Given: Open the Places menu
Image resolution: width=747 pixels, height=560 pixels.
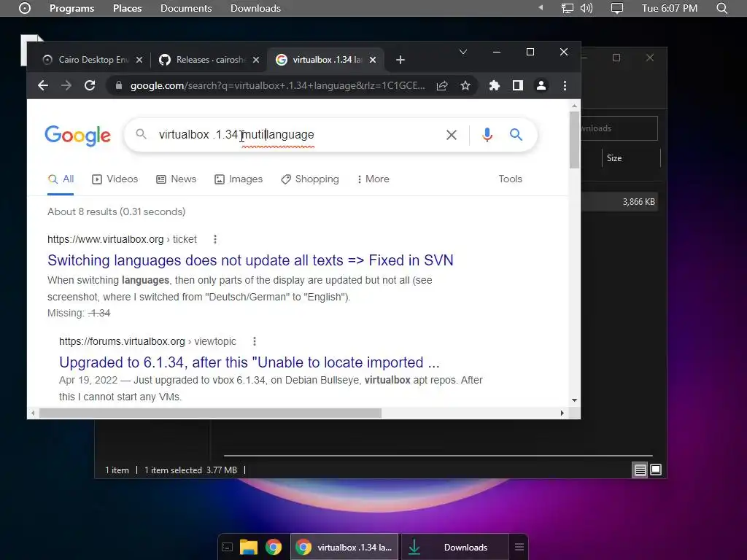Looking at the screenshot, I should point(127,8).
